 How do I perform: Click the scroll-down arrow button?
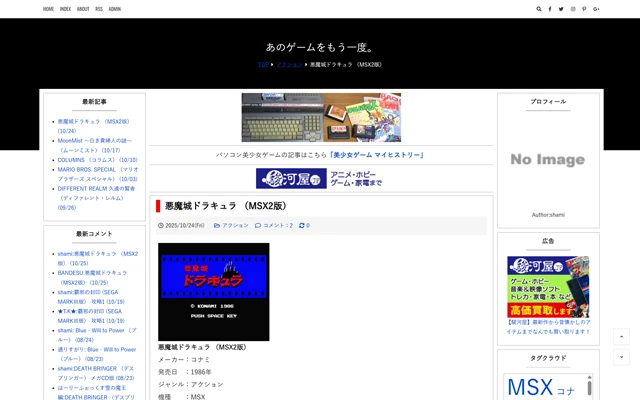621,357
